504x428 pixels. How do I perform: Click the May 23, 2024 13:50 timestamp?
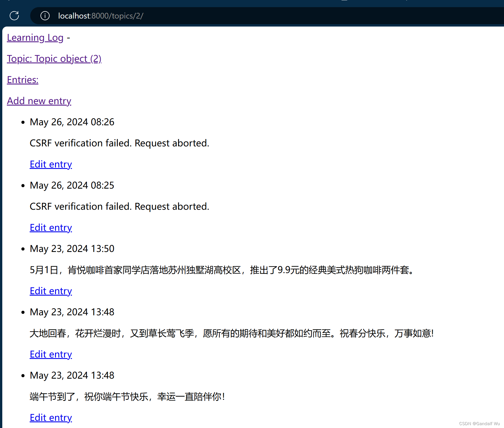tap(72, 249)
